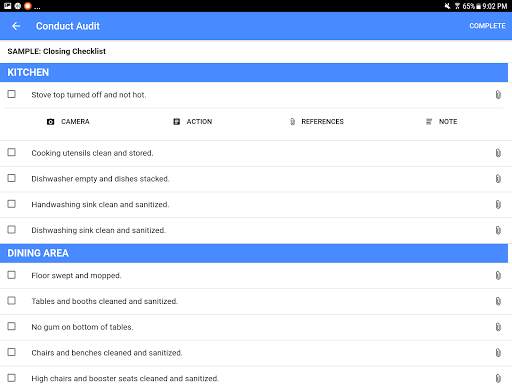Open attachment clip for Floor swept item
The image size is (512, 384).
(x=498, y=275)
